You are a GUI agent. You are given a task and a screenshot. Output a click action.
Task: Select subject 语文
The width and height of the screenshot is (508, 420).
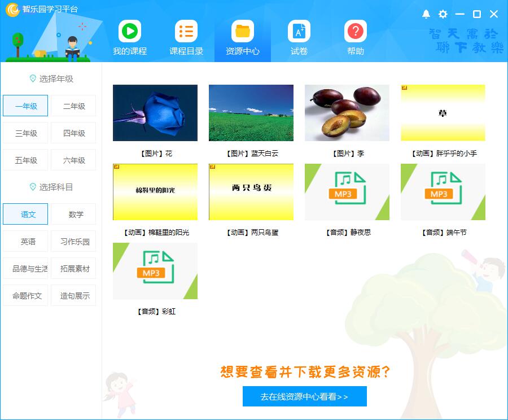pos(25,214)
